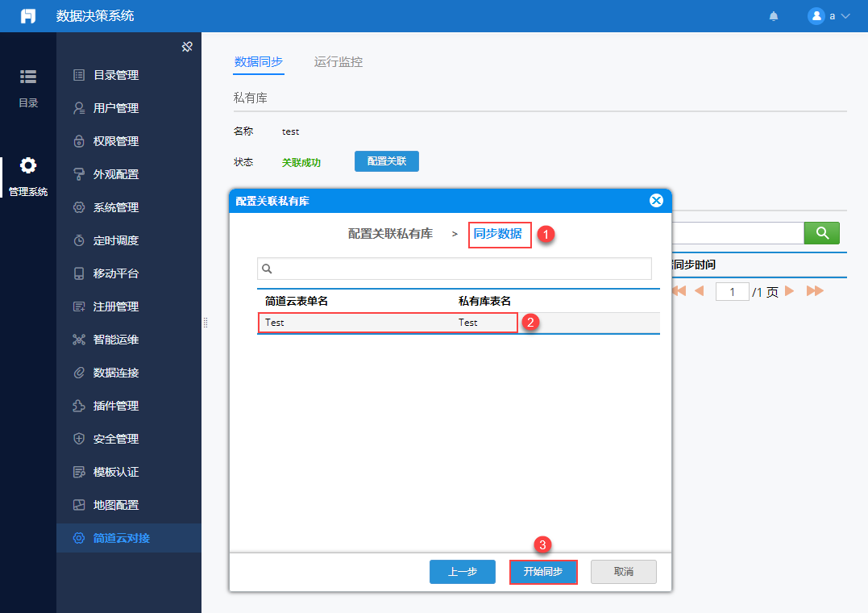Click the 配置关联 button
The width and height of the screenshot is (868, 613).
click(386, 161)
